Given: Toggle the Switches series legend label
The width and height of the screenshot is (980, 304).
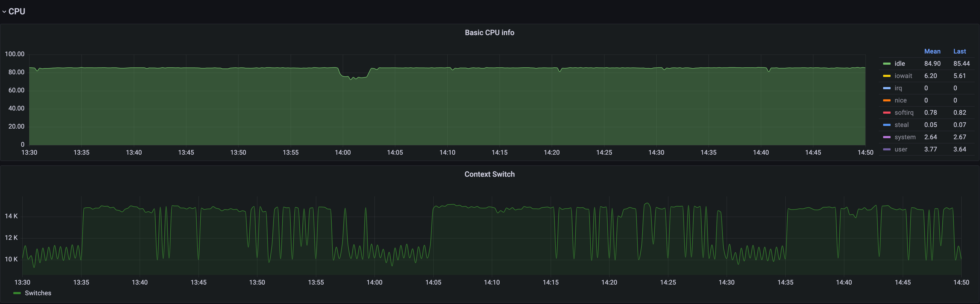Looking at the screenshot, I should pyautogui.click(x=38, y=293).
